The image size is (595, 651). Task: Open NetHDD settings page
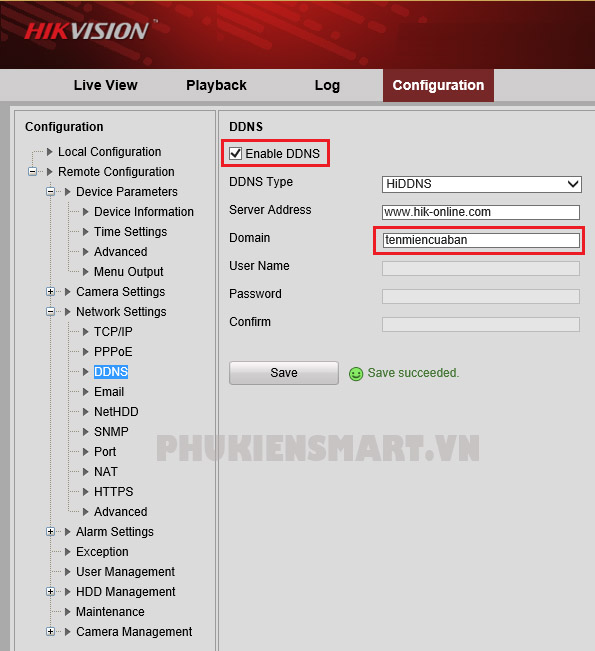116,412
